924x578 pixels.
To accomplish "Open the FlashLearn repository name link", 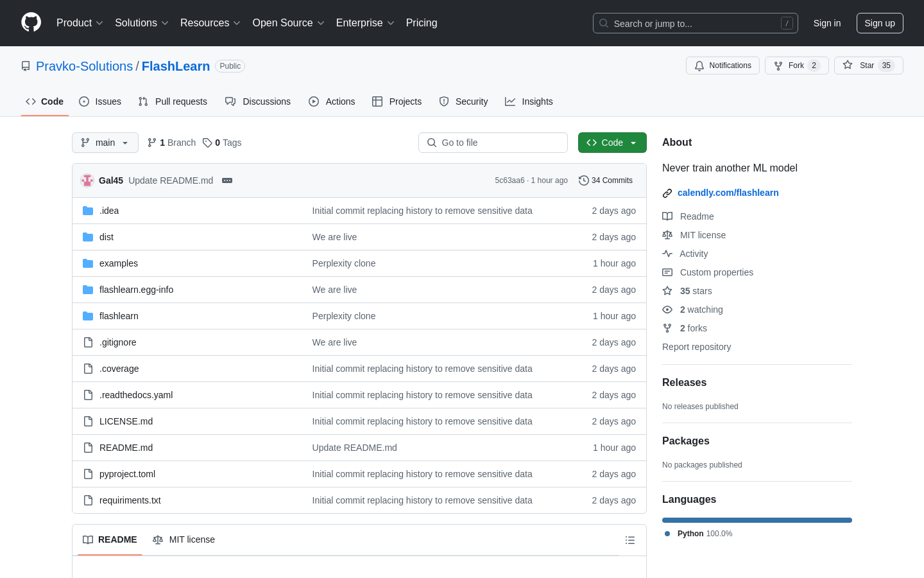I will point(176,66).
